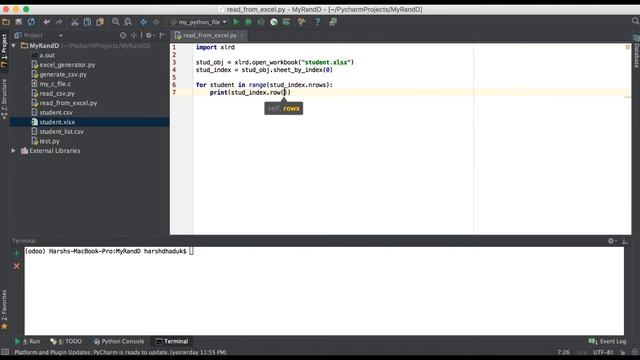The image size is (640, 360).
Task: Toggle tool window buttons in status corner
Action: 4,352
